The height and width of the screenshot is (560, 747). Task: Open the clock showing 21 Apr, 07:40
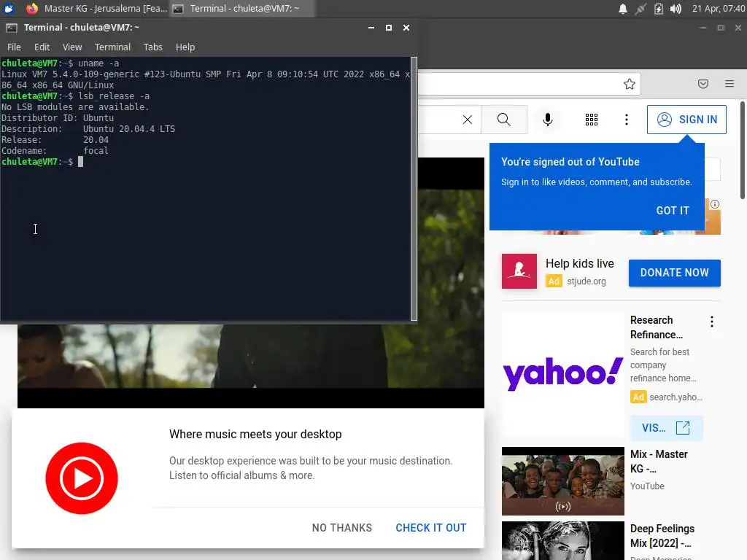click(719, 9)
